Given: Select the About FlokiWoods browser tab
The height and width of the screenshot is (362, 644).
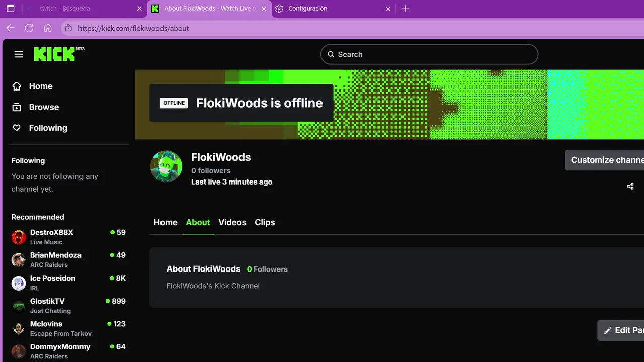Looking at the screenshot, I should click(x=210, y=9).
